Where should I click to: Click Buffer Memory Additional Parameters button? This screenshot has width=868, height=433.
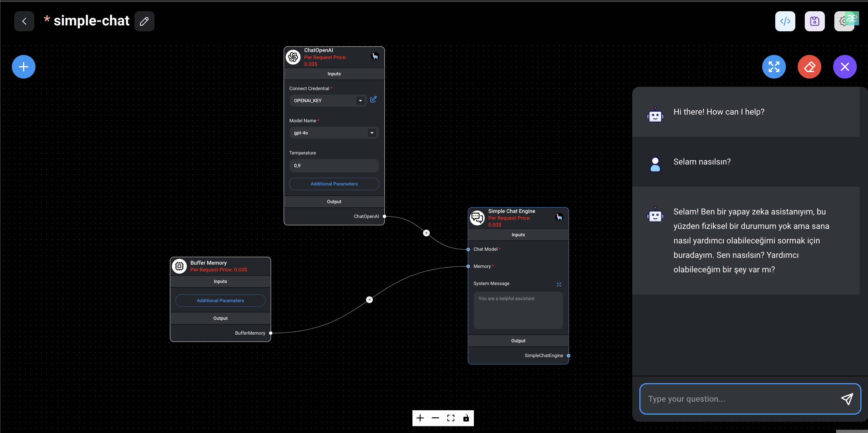(220, 301)
